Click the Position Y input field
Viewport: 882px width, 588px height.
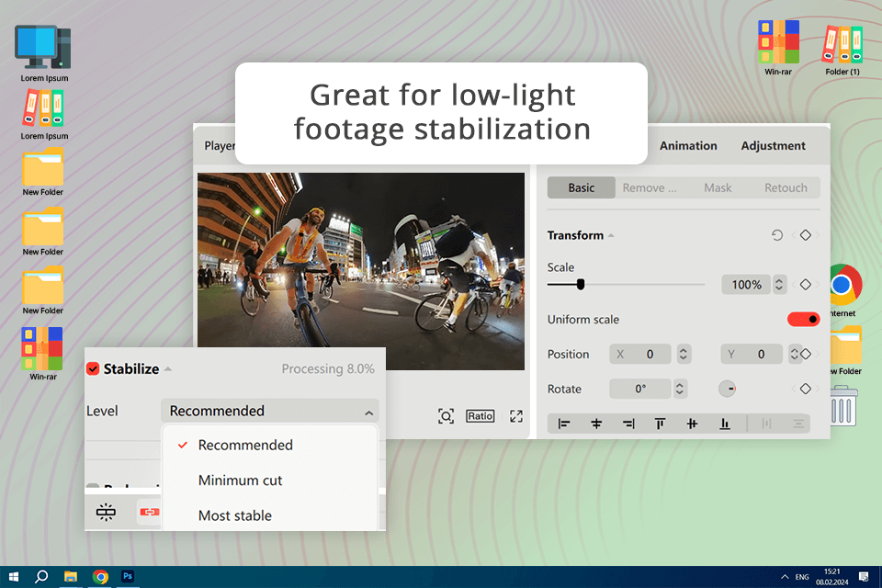pos(752,354)
